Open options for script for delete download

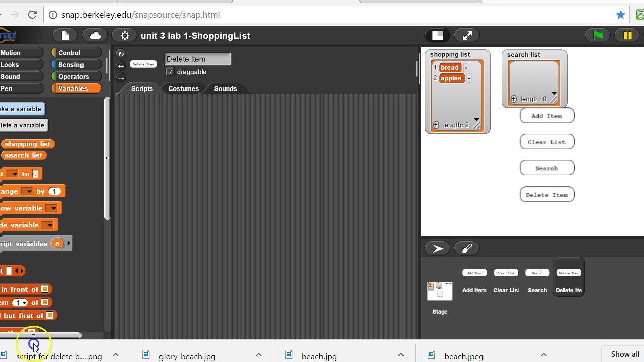click(116, 355)
